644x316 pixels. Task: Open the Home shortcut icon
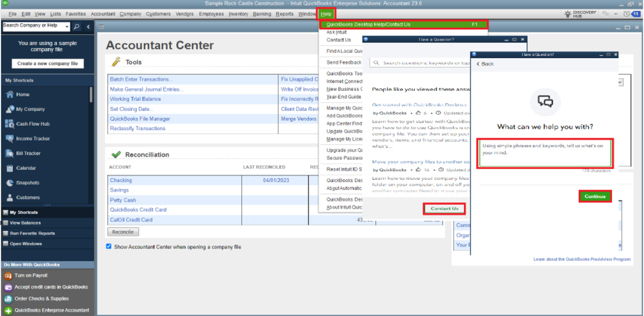10,94
